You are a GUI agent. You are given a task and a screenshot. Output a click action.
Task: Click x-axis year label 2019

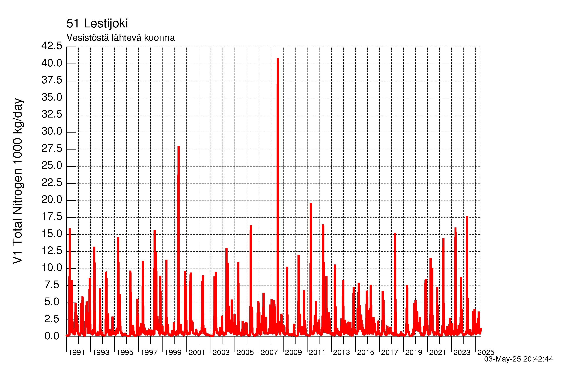point(414,352)
